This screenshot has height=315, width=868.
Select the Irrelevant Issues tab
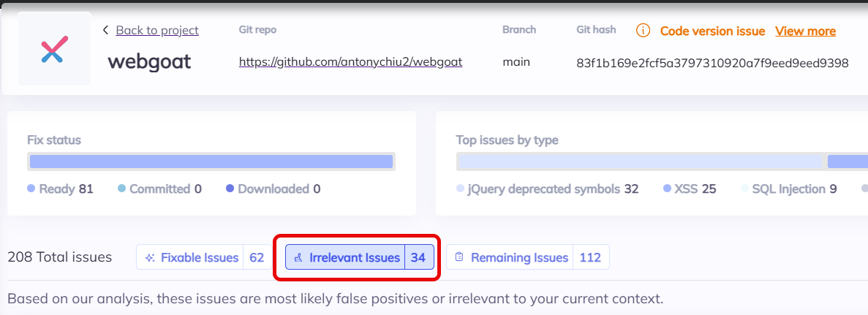355,257
